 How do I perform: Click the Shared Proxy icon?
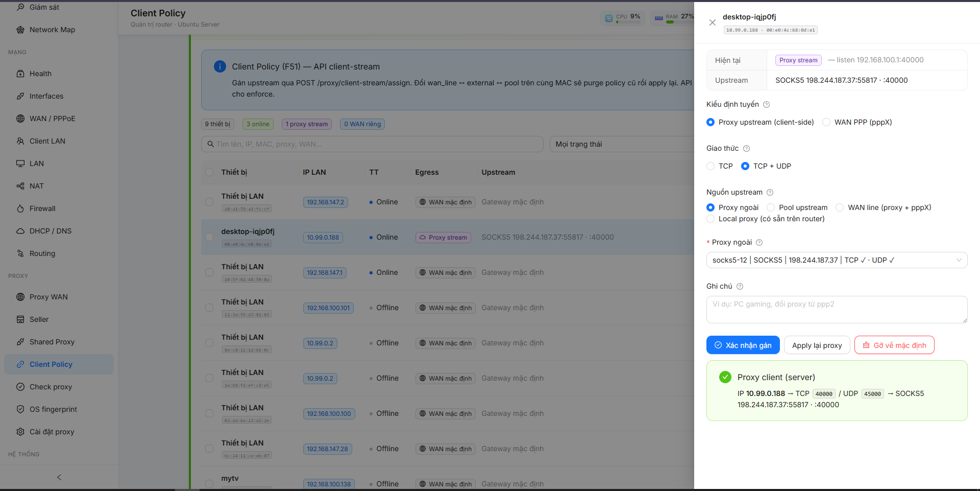20,342
